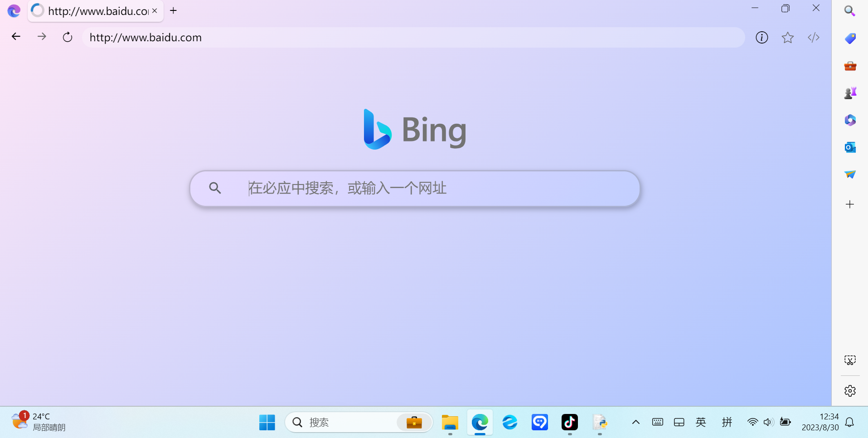Click the magnifier icon in Bing search box
The height and width of the screenshot is (438, 868).
[x=215, y=188]
